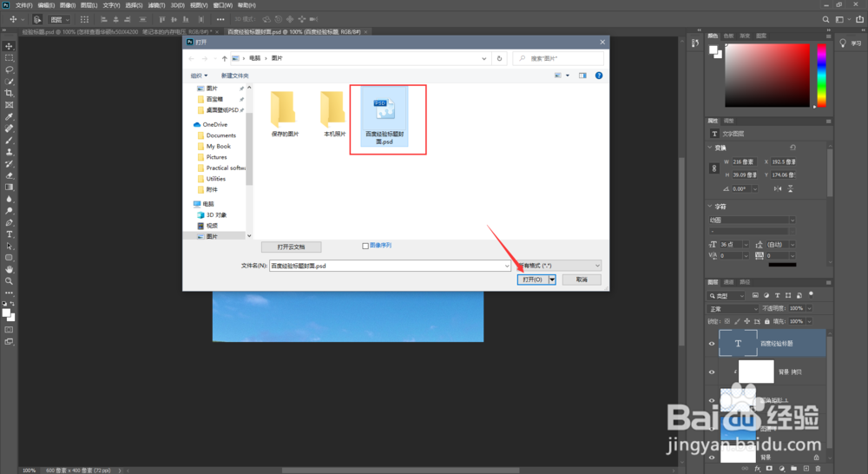The image size is (868, 474).
Task: Click the add layer mask icon
Action: click(769, 469)
